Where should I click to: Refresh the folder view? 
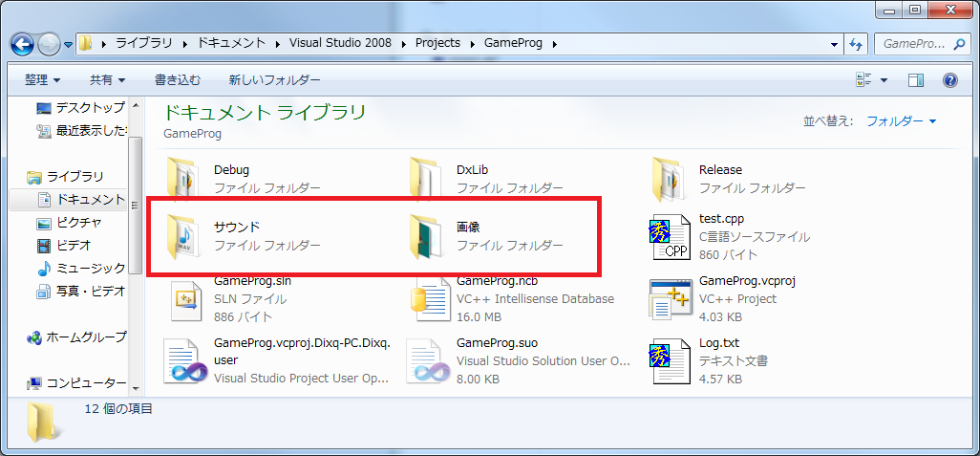pos(854,44)
